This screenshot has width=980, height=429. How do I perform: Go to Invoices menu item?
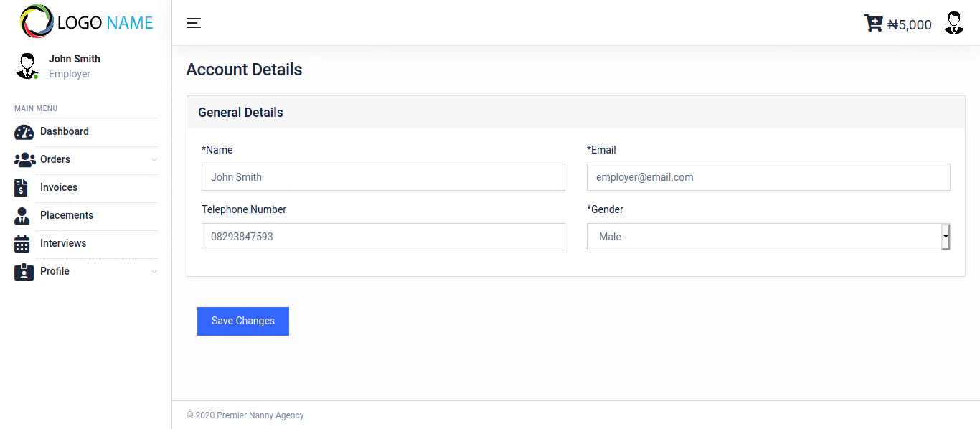(59, 188)
